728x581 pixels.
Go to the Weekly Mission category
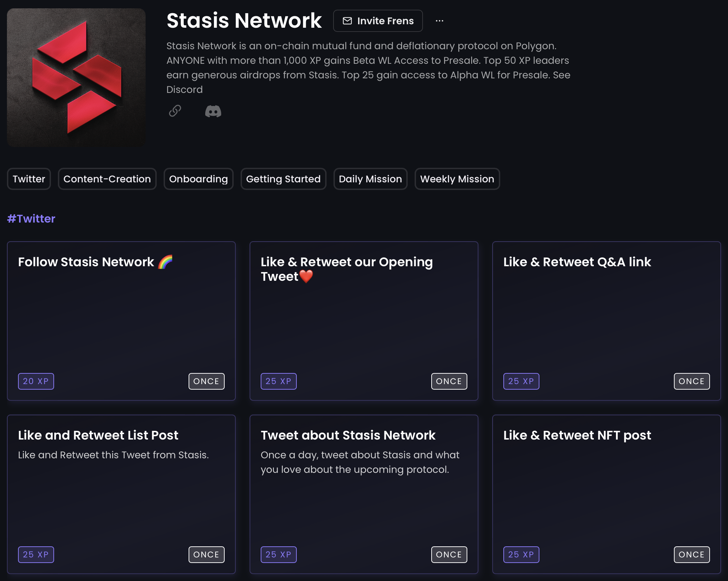(x=457, y=179)
